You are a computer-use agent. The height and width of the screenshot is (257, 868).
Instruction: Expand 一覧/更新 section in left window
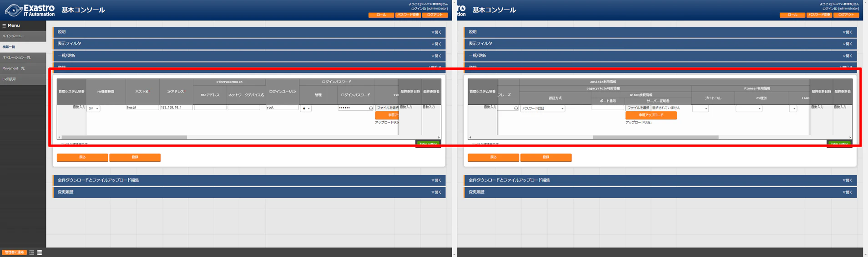click(249, 56)
